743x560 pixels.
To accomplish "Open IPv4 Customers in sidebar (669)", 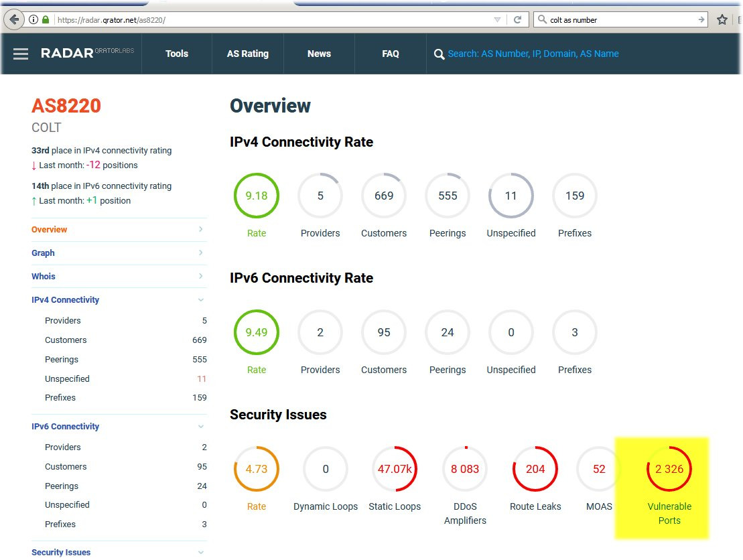I will [x=125, y=340].
